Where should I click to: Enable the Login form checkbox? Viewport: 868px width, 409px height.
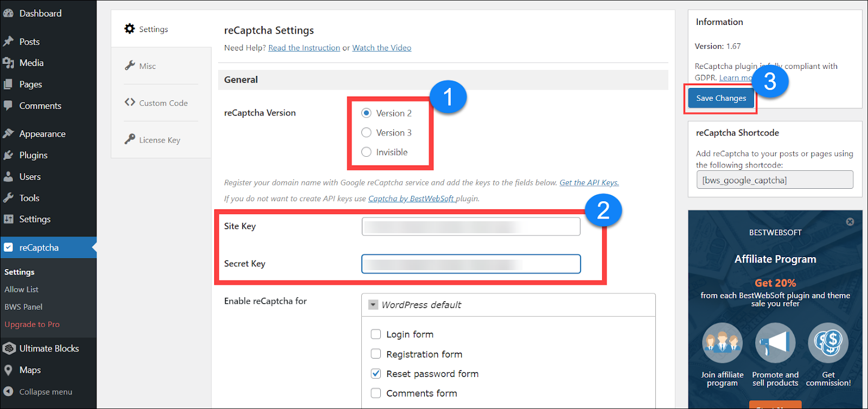coord(375,334)
